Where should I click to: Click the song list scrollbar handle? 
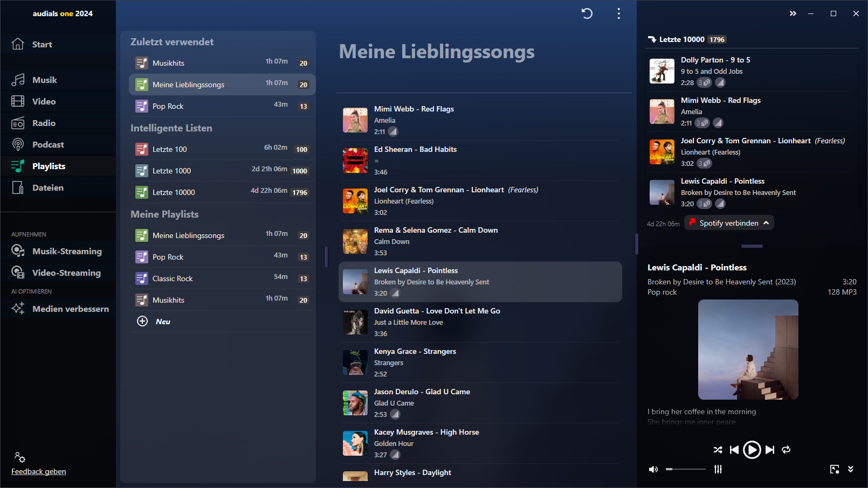[x=637, y=244]
